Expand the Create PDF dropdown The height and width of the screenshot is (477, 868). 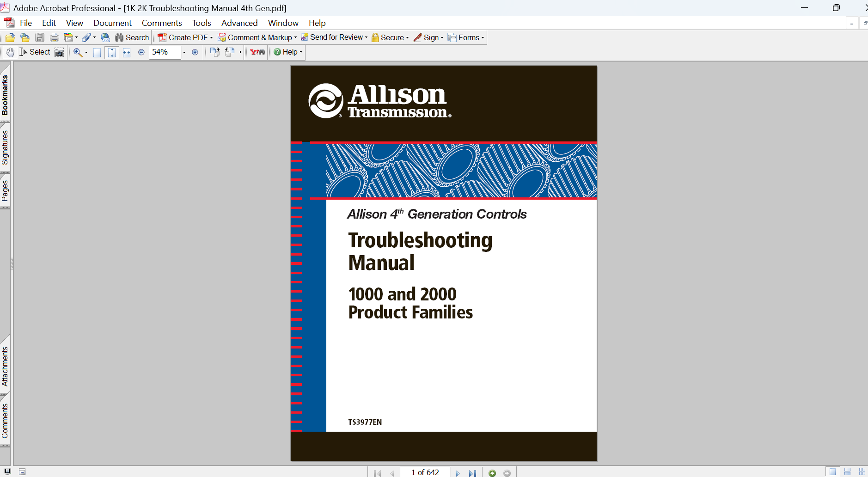click(211, 38)
